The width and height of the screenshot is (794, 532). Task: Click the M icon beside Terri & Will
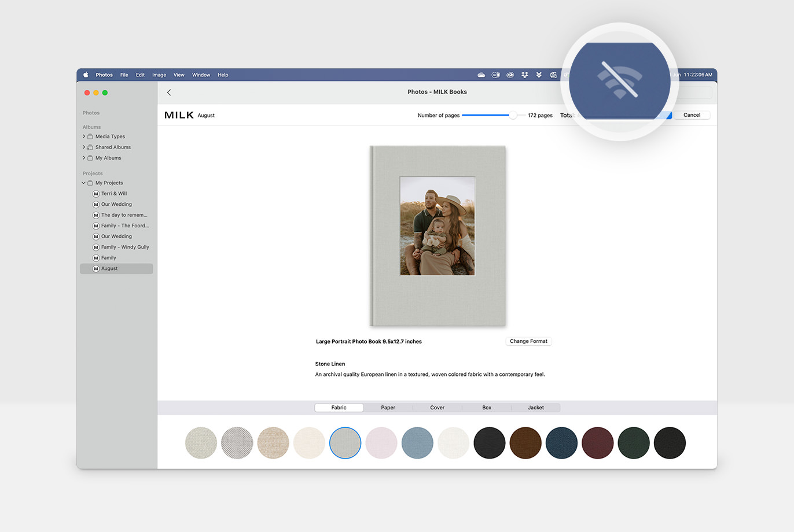[x=96, y=194]
